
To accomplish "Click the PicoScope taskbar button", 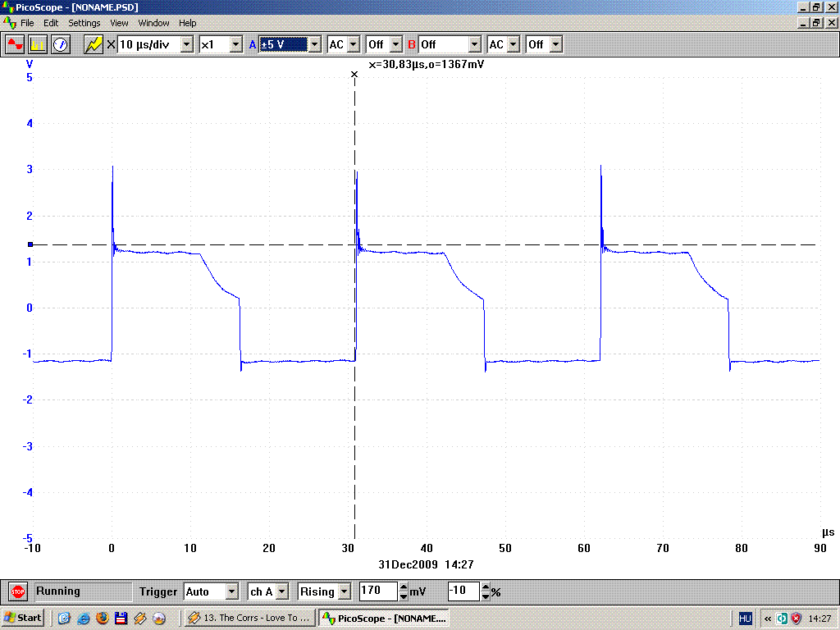I will click(x=384, y=619).
